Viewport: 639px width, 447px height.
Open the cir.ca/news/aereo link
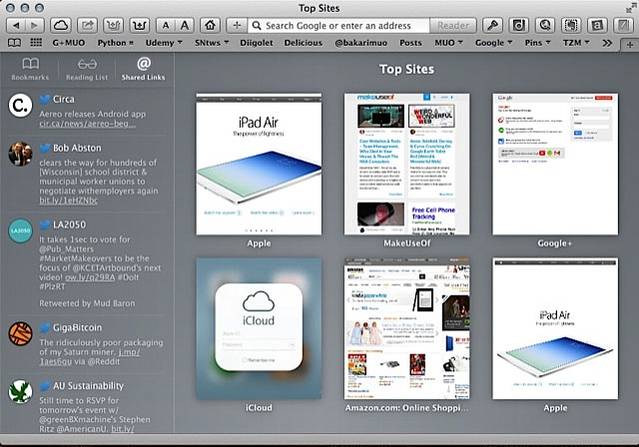coord(87,123)
